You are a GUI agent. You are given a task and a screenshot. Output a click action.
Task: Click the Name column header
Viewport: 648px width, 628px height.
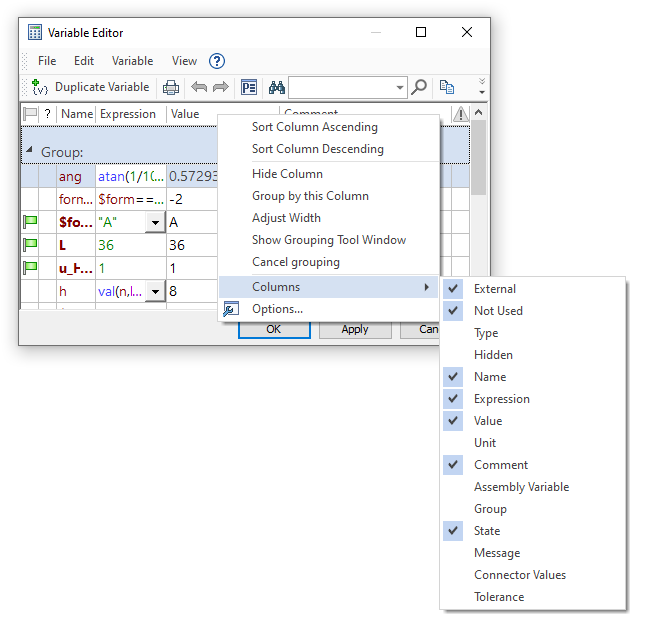76,114
